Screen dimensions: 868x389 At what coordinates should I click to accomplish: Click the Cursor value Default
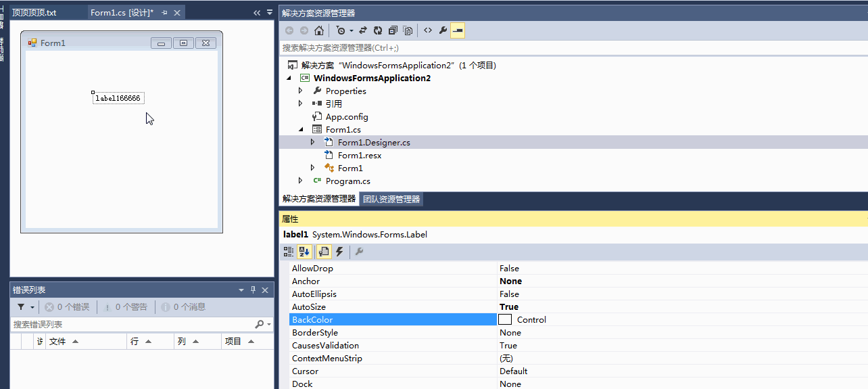pyautogui.click(x=514, y=371)
